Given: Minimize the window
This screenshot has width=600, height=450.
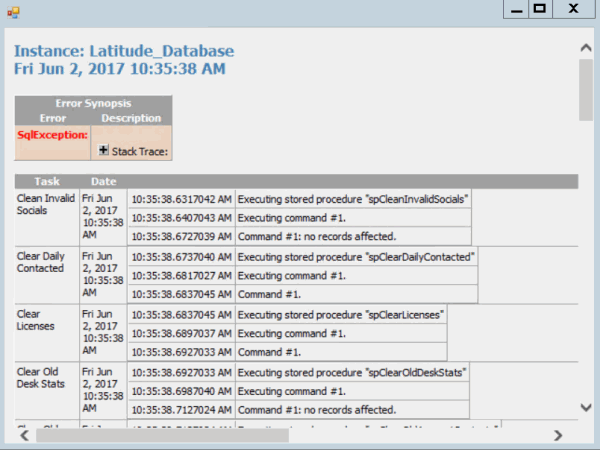Looking at the screenshot, I should pyautogui.click(x=516, y=9).
